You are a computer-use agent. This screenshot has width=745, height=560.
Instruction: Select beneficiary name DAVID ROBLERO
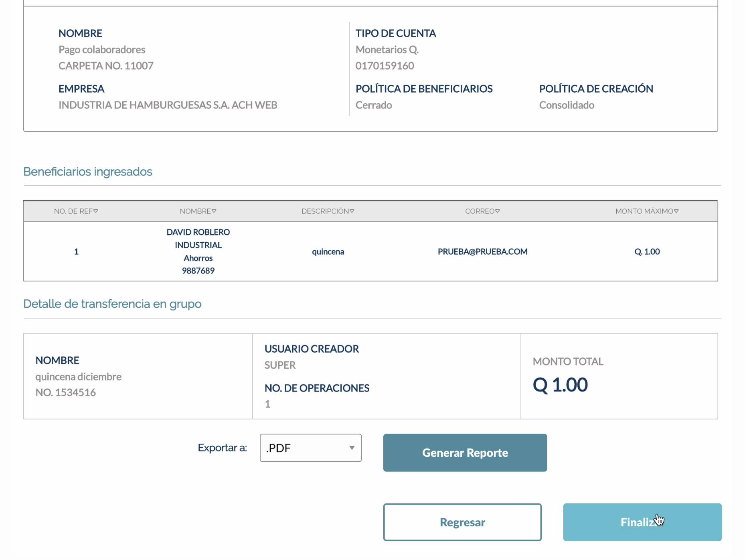tap(198, 232)
